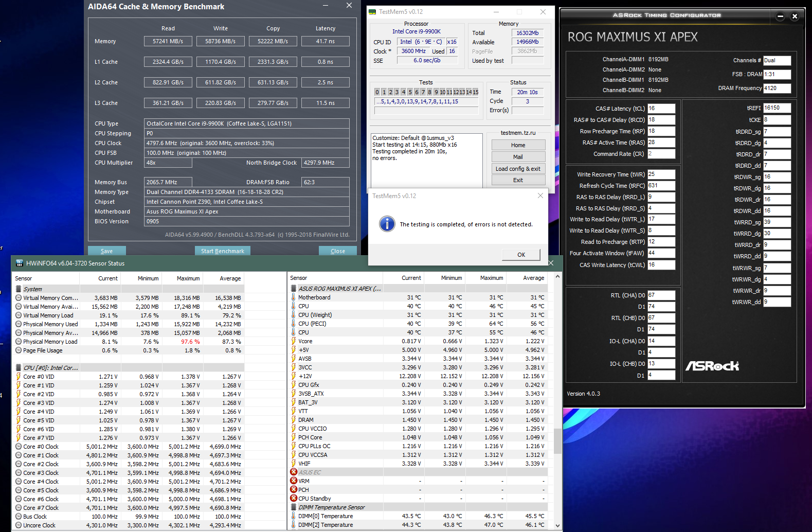Click the Virtual Memory Load row in HWiNFO
This screenshot has height=532, width=812.
[128, 315]
